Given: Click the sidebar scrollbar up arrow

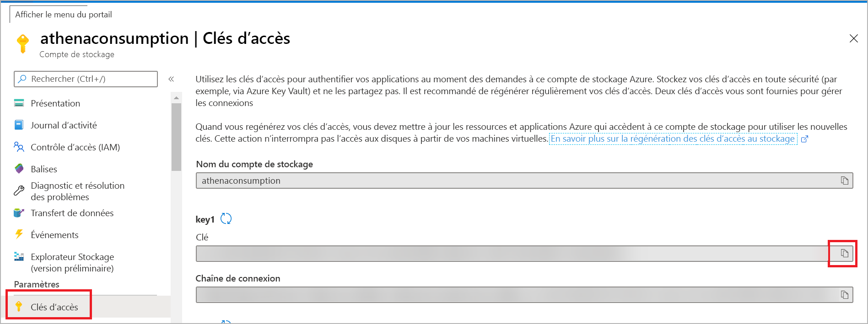Looking at the screenshot, I should pyautogui.click(x=176, y=98).
